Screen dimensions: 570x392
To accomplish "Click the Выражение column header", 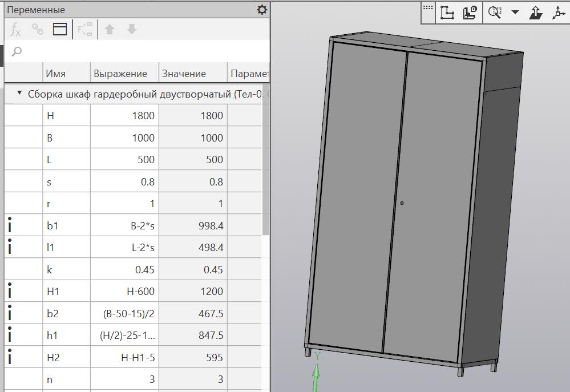I will pos(124,74).
